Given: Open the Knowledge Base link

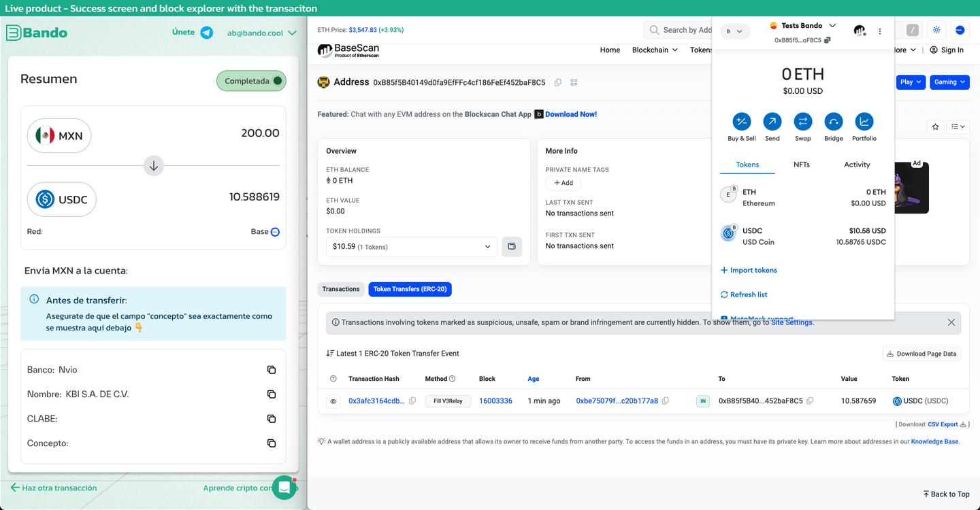Looking at the screenshot, I should (x=935, y=441).
